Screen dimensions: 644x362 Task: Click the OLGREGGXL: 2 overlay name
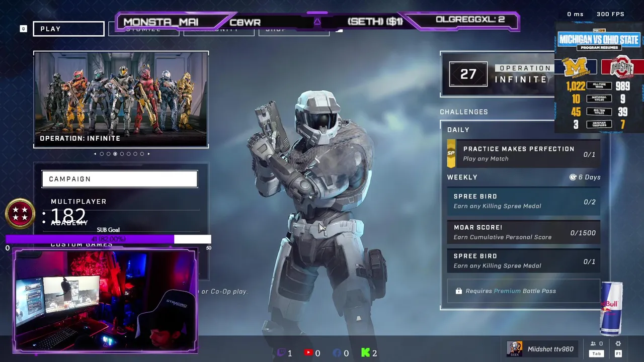(x=470, y=20)
